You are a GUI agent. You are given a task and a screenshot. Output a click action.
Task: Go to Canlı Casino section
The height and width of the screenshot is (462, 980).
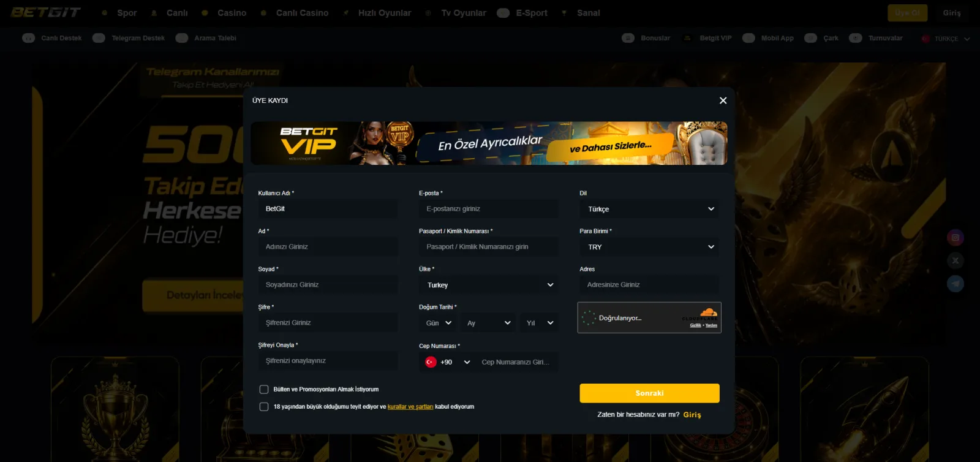(302, 13)
